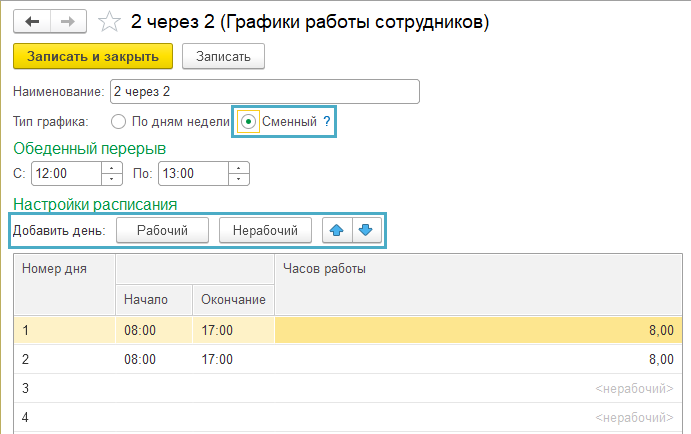The width and height of the screenshot is (691, 434).
Task: Move selected day up with blue arrow
Action: pos(337,230)
